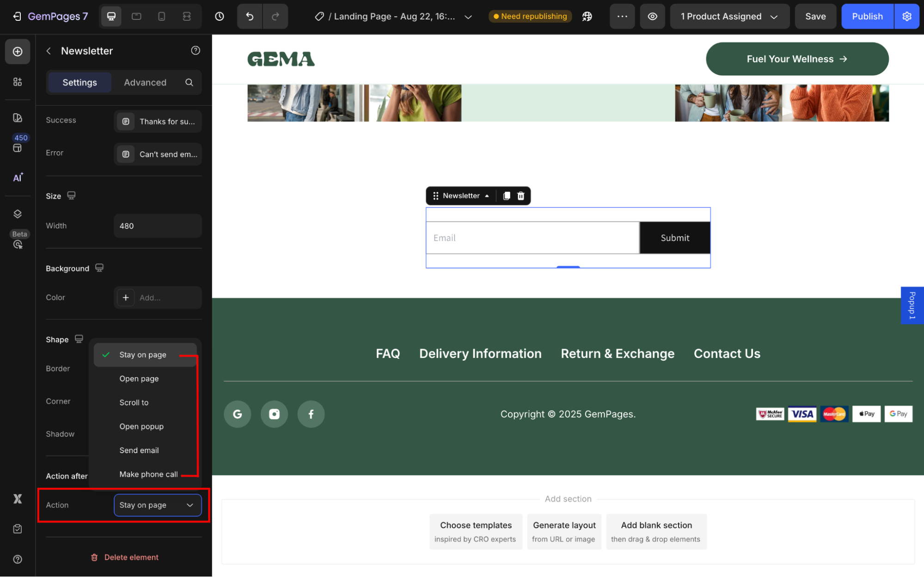Switch to tablet device view
The height and width of the screenshot is (577, 924).
coord(136,17)
